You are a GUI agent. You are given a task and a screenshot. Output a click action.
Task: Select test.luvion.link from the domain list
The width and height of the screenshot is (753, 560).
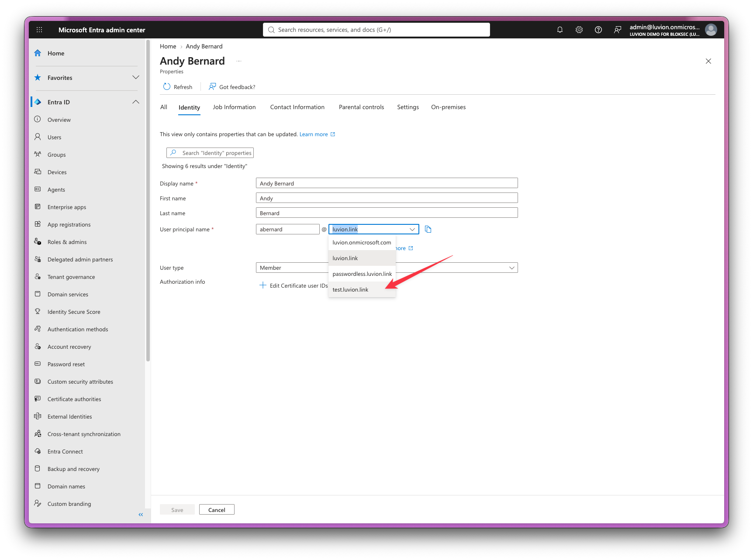(x=362, y=289)
